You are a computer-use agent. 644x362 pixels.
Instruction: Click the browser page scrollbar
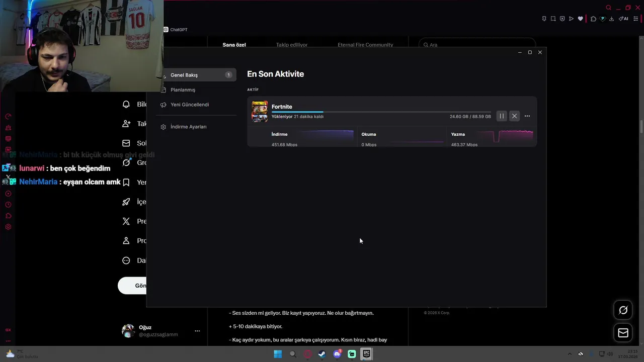pyautogui.click(x=641, y=127)
